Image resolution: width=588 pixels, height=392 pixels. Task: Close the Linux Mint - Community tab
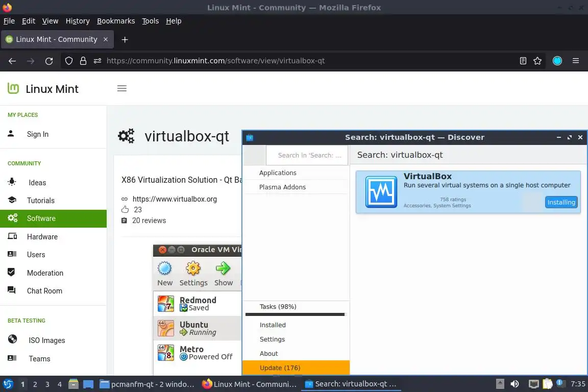point(106,39)
